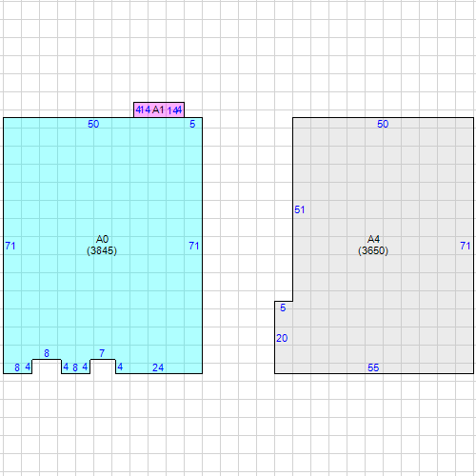Click the '7' above A0's second bottom notch
The image size is (476, 476).
102,353
